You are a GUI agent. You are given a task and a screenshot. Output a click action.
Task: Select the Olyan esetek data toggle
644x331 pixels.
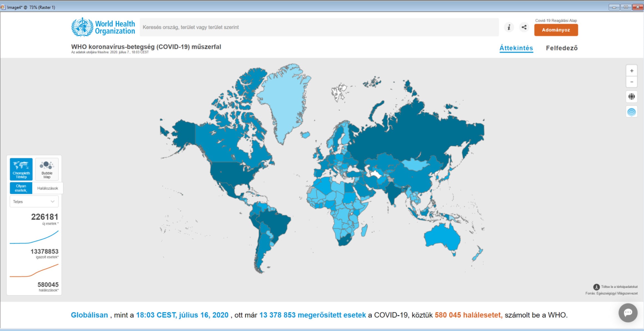click(21, 188)
